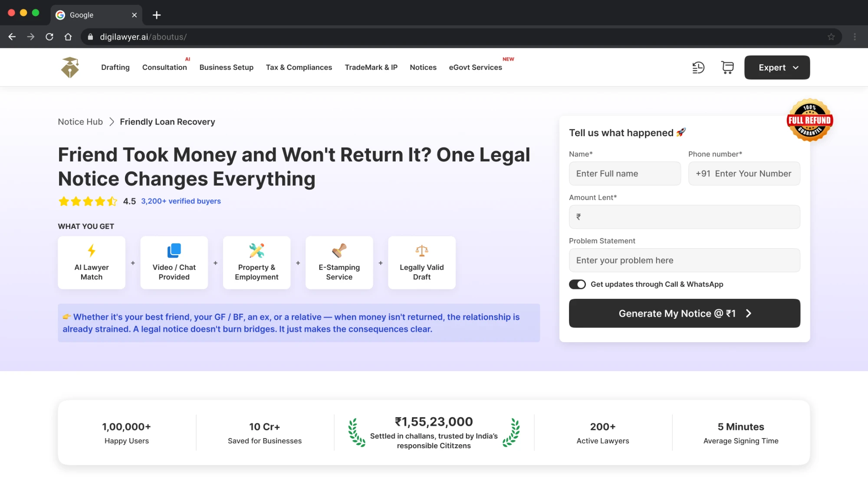
Task: Click the browser forward arrow
Action: click(31, 37)
